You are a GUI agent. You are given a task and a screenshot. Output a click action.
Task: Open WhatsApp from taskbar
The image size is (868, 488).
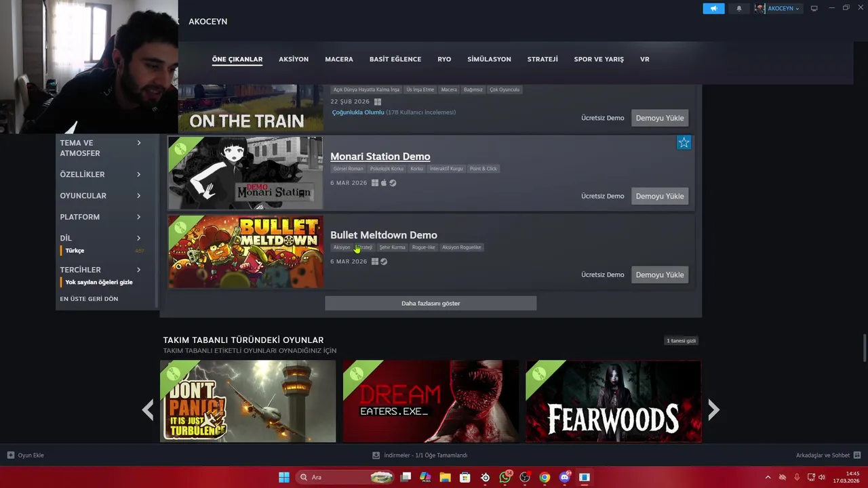coord(505,477)
